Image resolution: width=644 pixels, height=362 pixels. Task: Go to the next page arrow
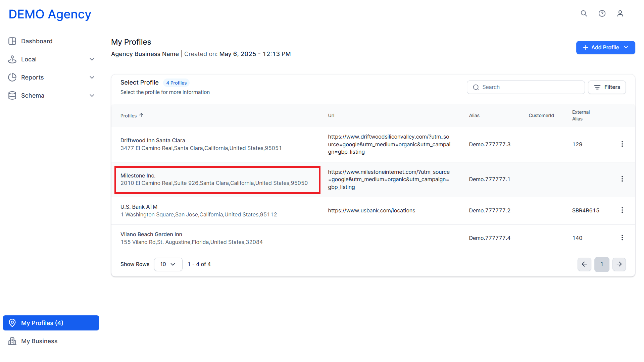(619, 264)
